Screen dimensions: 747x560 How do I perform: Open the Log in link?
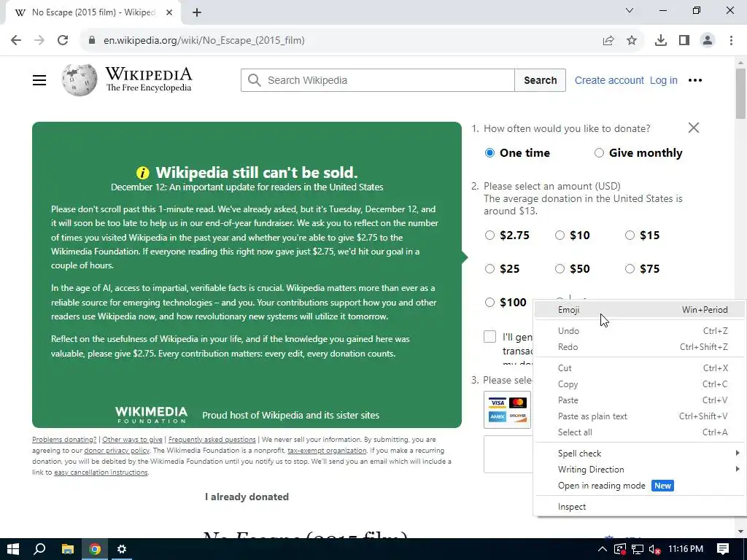coord(664,80)
